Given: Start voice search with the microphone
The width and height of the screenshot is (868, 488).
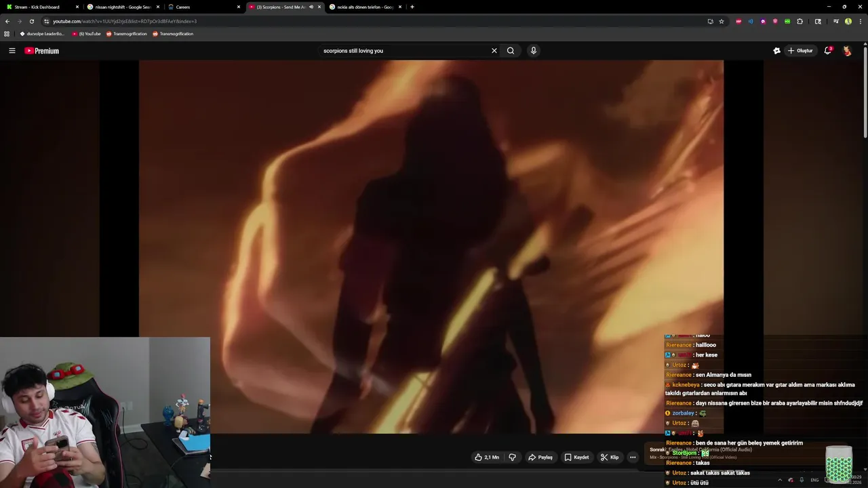Looking at the screenshot, I should click(534, 51).
